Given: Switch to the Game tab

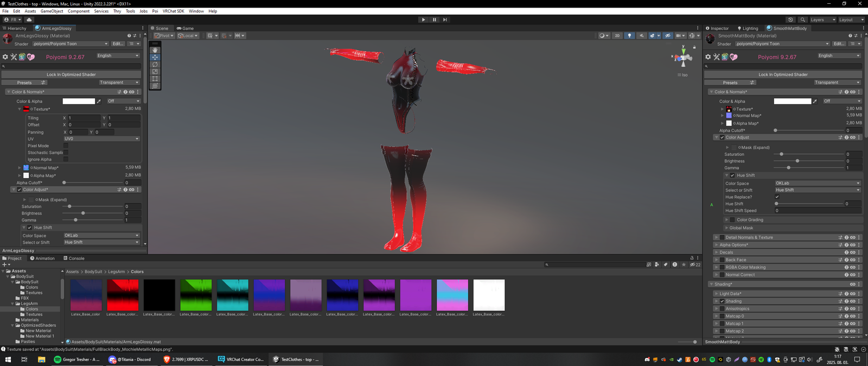Looking at the screenshot, I should (x=186, y=28).
